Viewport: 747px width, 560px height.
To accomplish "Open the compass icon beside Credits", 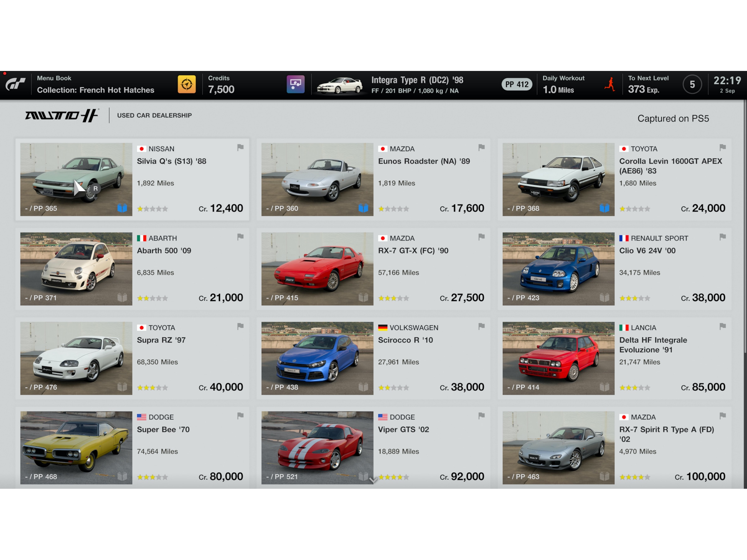I will 187,84.
